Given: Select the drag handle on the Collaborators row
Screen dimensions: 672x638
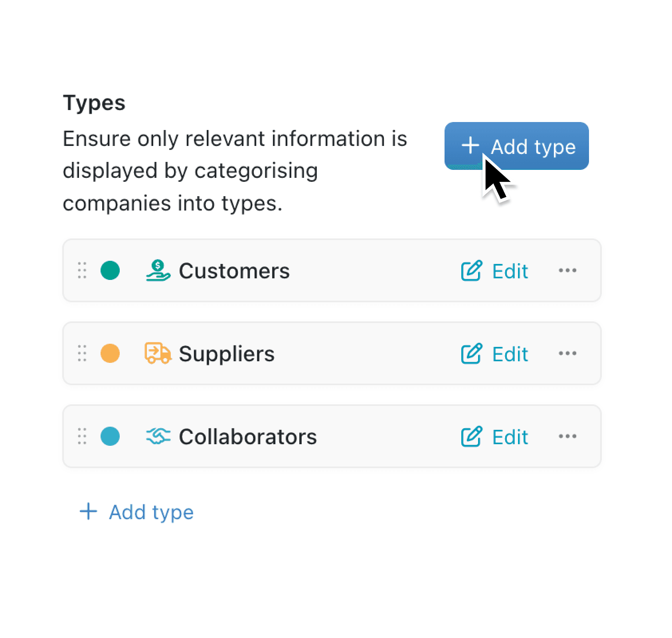Looking at the screenshot, I should click(81, 436).
